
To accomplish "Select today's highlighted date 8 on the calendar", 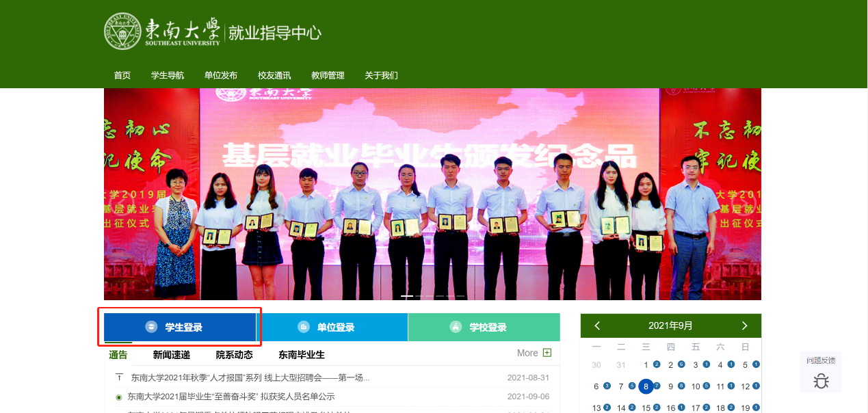I will pyautogui.click(x=645, y=386).
